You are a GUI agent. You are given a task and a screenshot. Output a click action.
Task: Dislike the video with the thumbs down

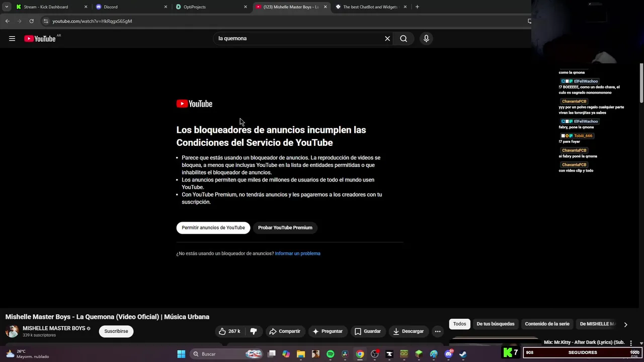pyautogui.click(x=254, y=331)
